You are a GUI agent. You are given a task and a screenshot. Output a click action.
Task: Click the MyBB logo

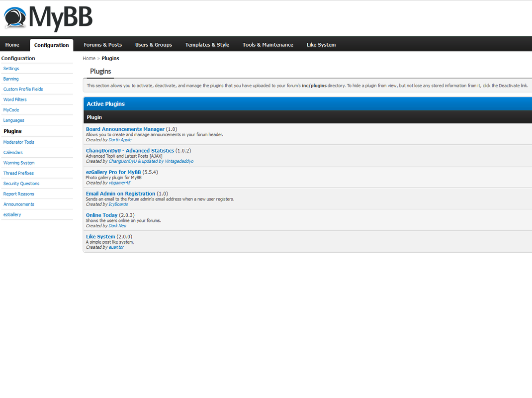click(48, 18)
